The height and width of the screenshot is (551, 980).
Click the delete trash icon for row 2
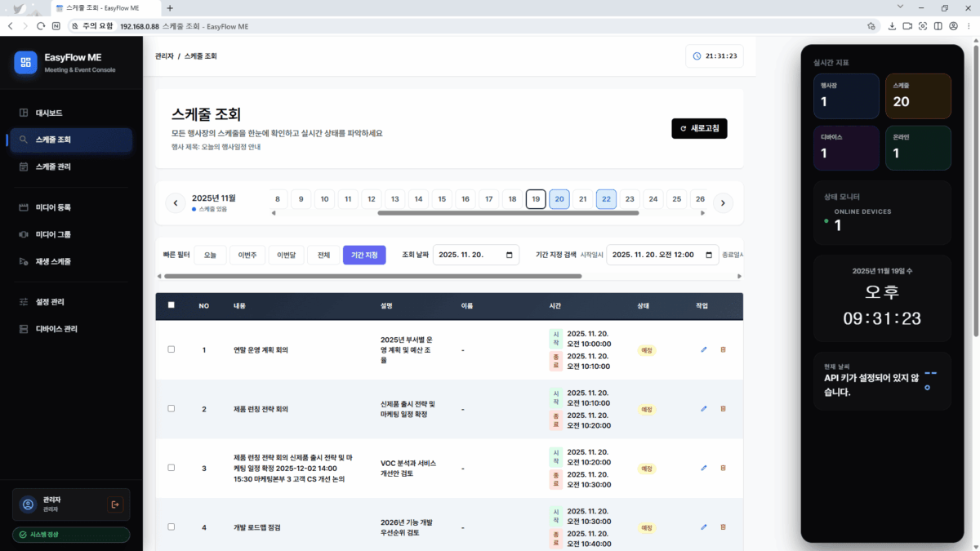(723, 409)
